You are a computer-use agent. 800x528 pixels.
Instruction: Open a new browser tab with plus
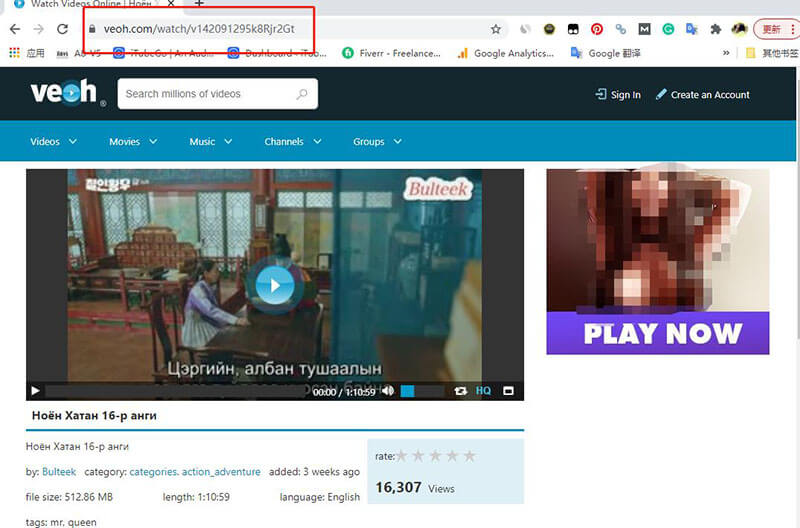tap(199, 4)
